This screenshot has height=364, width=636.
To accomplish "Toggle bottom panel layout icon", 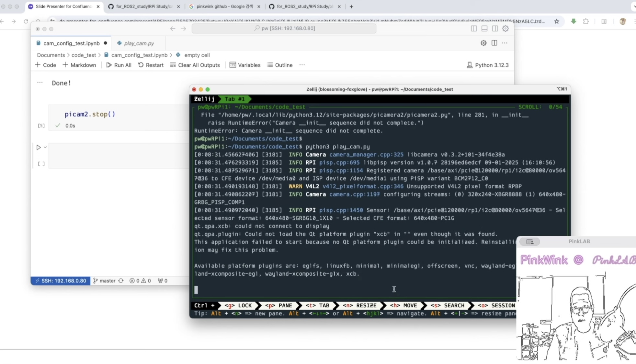I will (484, 28).
